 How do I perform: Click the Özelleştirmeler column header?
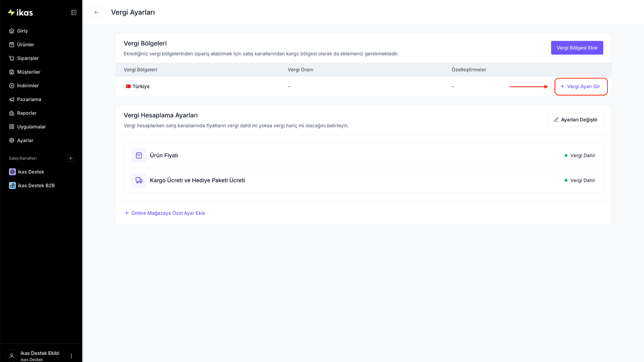click(469, 70)
